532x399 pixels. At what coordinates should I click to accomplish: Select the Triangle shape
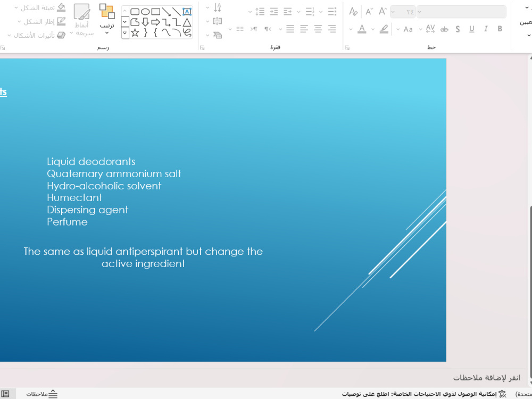tap(187, 22)
